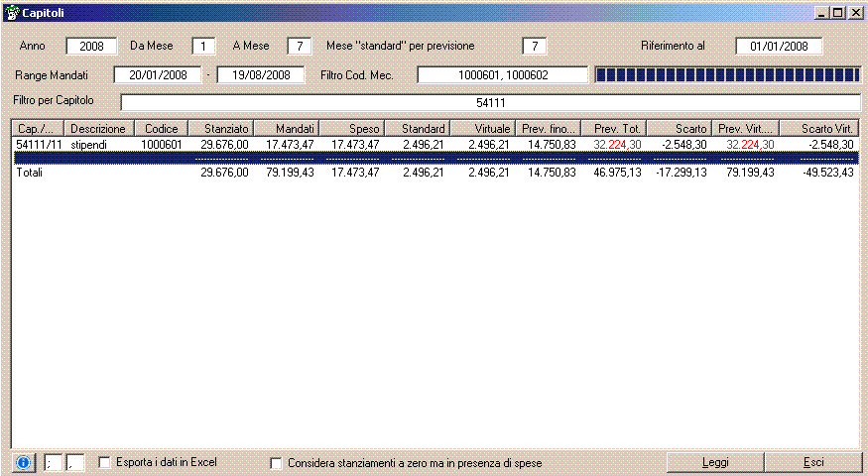868x476 pixels.
Task: Click the Capitoli window title icon
Action: (12, 12)
